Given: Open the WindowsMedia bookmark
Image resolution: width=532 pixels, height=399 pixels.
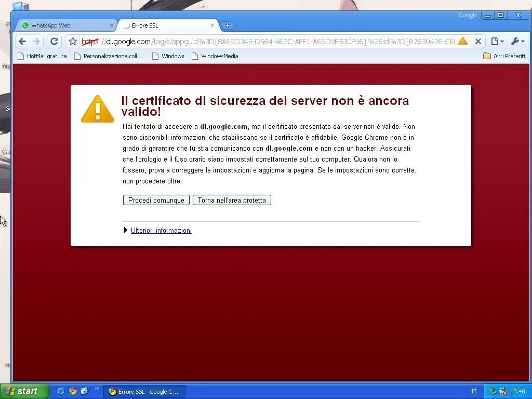Looking at the screenshot, I should pyautogui.click(x=215, y=56).
